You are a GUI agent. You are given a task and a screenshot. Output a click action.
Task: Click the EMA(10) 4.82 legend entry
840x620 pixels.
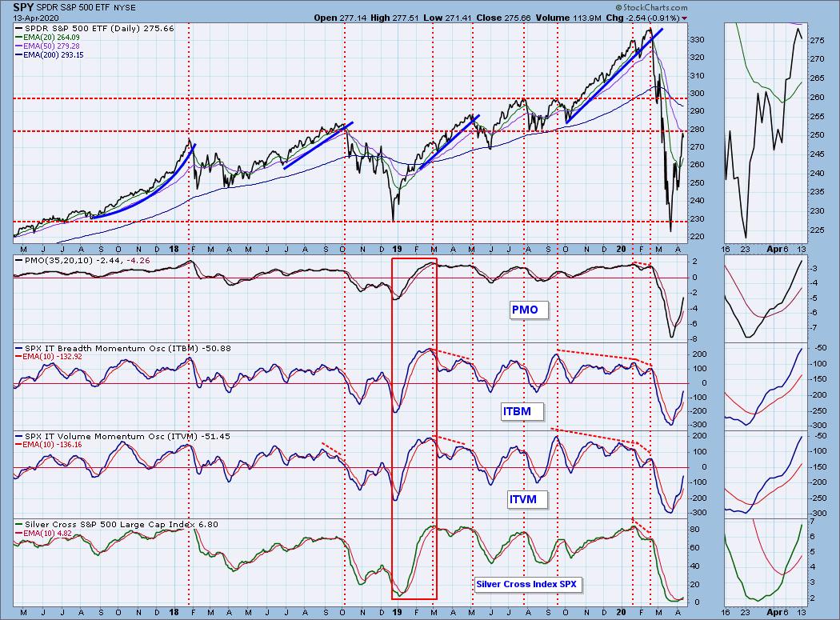pyautogui.click(x=43, y=533)
